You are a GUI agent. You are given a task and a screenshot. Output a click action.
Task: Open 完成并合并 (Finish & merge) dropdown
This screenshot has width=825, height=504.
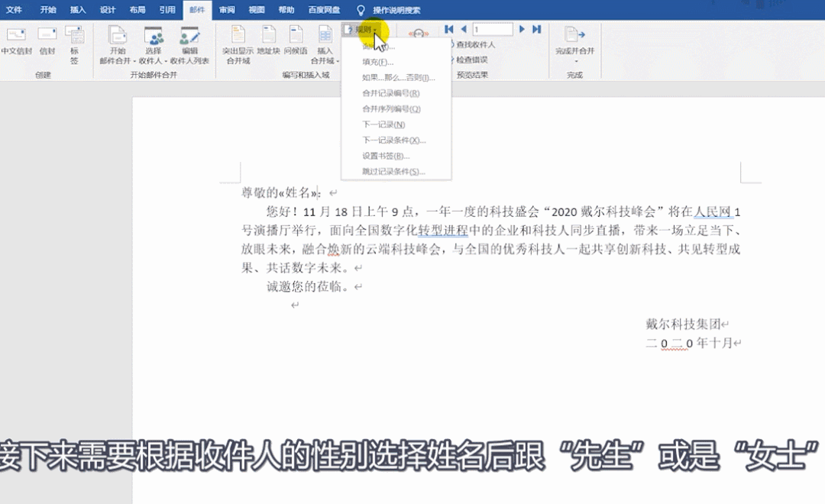[x=574, y=44]
